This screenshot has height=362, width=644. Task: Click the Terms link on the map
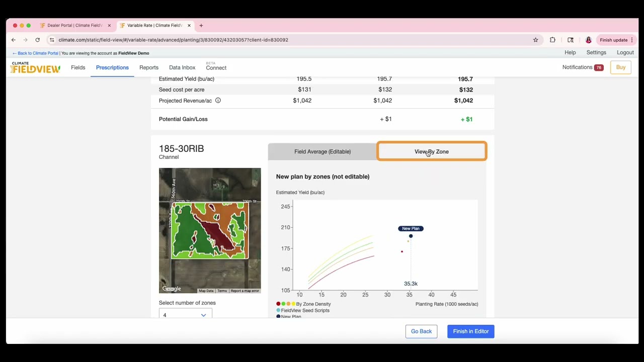click(x=222, y=291)
